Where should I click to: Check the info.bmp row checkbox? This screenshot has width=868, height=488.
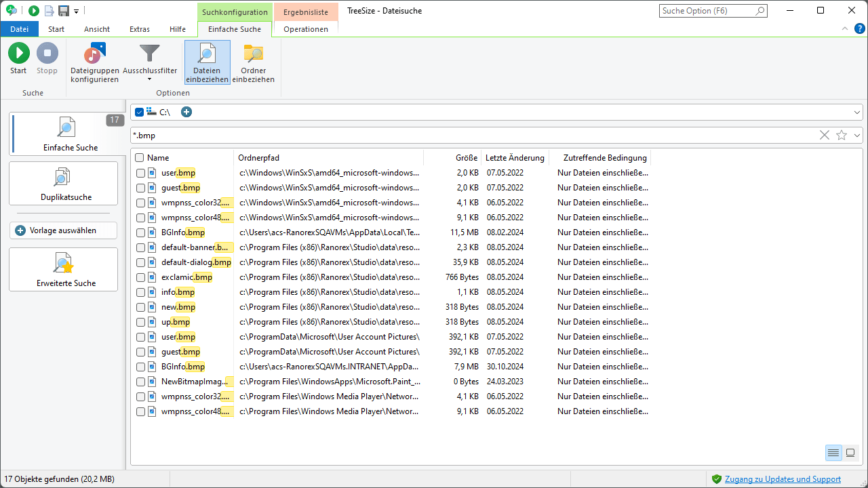point(140,292)
